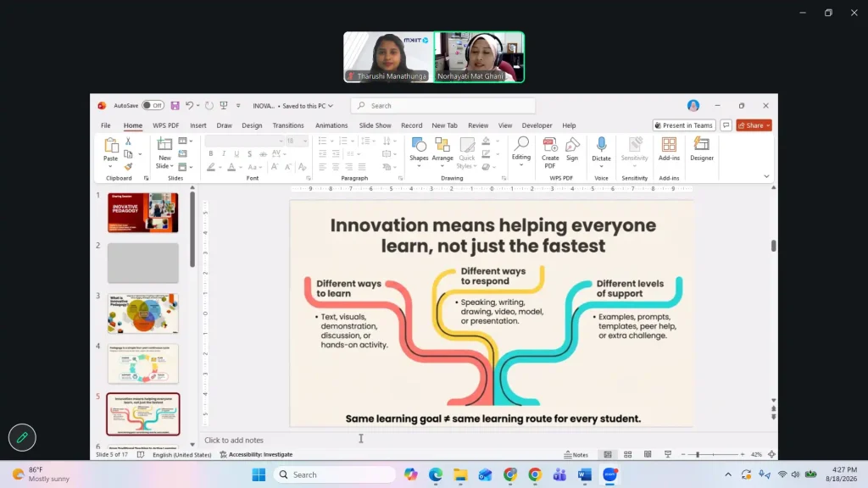Undo the last action in PowerPoint
The height and width of the screenshot is (488, 868).
[x=189, y=106]
